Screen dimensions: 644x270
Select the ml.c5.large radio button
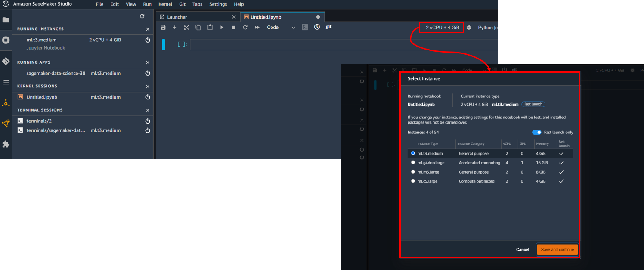(x=413, y=181)
